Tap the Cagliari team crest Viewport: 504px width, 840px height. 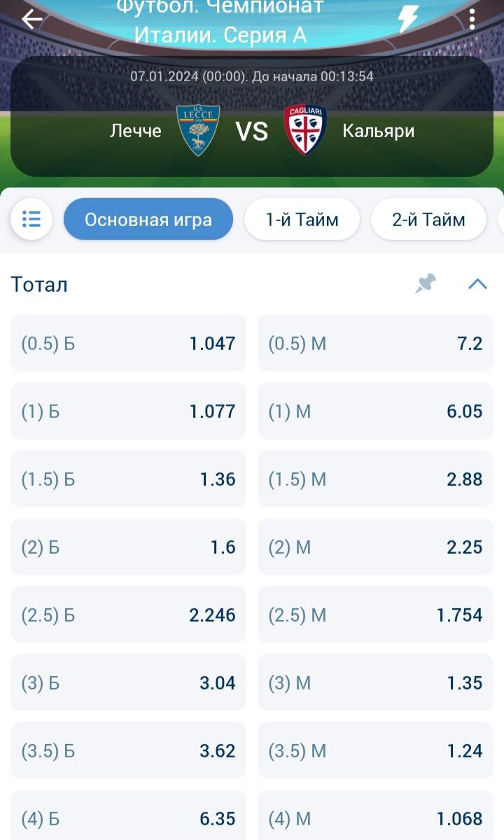coord(305,130)
